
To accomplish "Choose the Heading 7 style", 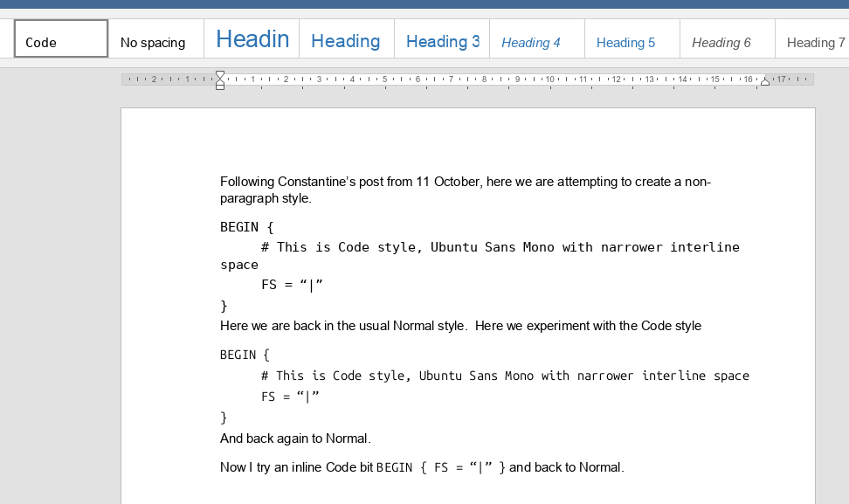I will [815, 40].
